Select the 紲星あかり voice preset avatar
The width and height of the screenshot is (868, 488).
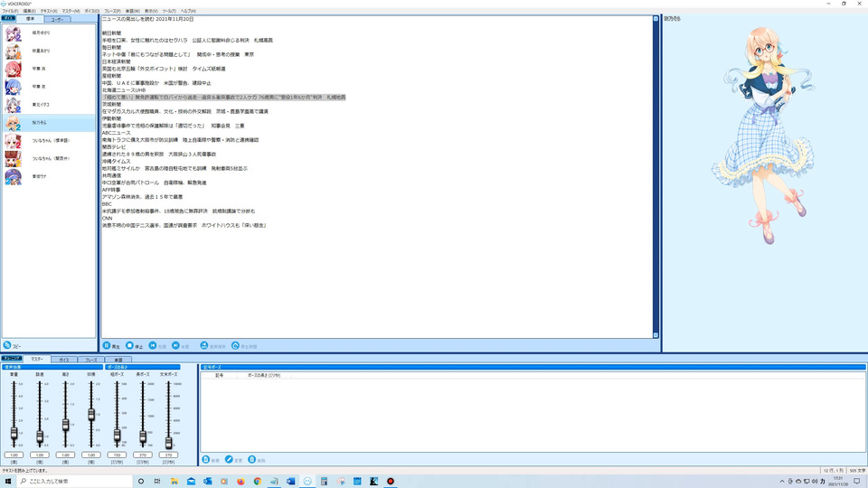tap(14, 52)
